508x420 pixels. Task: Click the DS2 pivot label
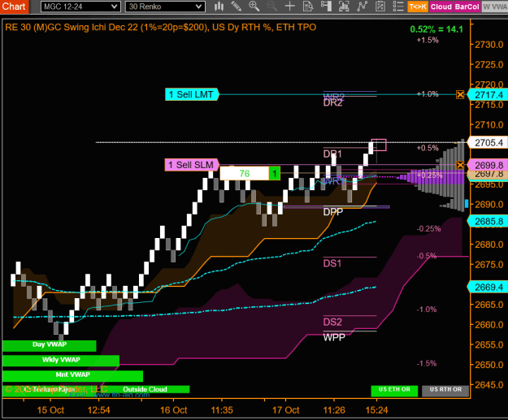click(332, 323)
